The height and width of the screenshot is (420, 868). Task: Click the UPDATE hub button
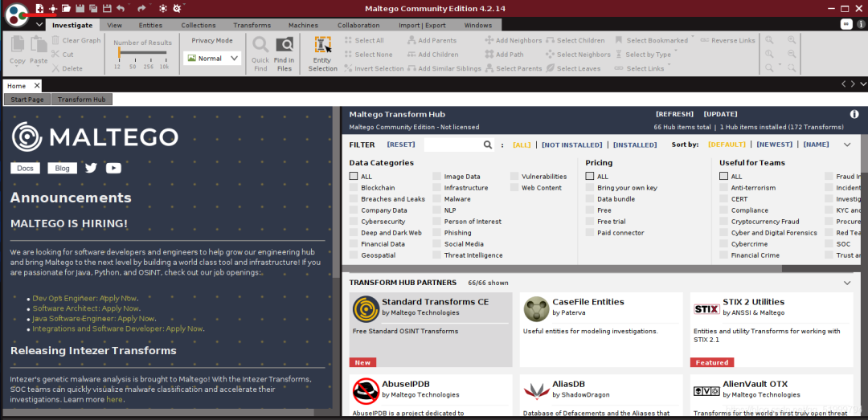(x=720, y=115)
